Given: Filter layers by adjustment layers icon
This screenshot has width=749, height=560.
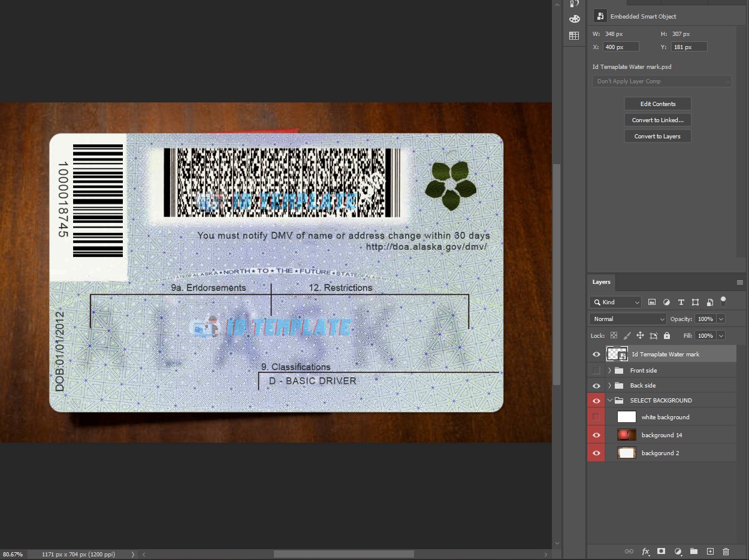Looking at the screenshot, I should 666,302.
